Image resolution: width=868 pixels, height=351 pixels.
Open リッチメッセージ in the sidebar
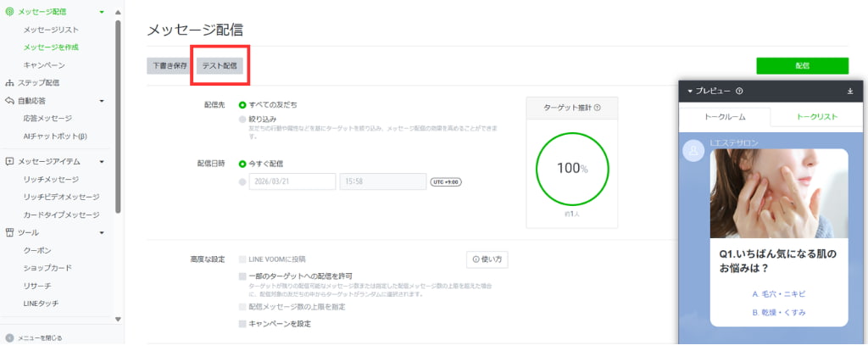point(51,180)
